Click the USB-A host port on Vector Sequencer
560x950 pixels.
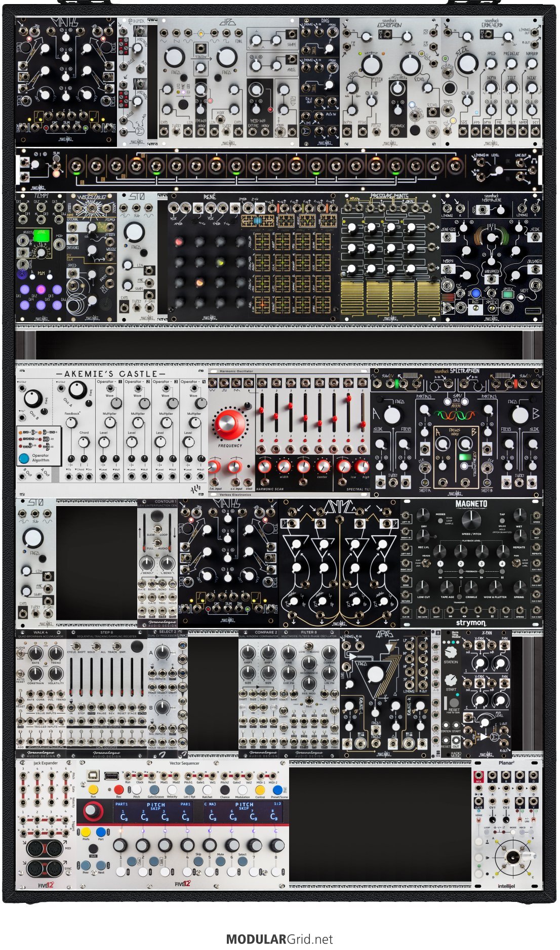111,775
